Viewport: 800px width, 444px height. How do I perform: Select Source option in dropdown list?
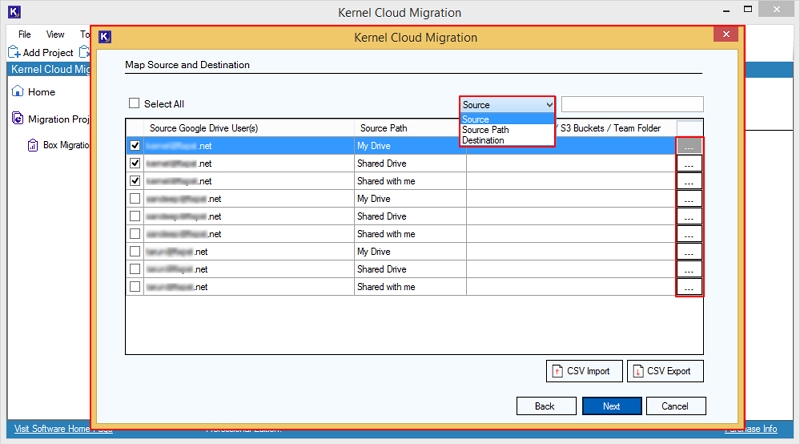click(507, 119)
